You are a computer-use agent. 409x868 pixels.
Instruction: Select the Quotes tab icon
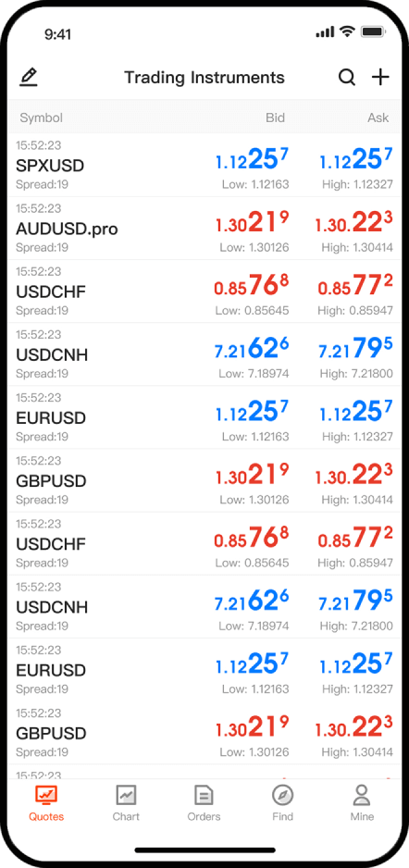pos(46,796)
